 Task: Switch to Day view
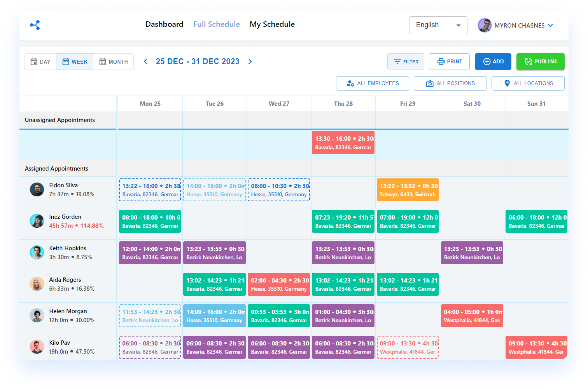pos(40,62)
